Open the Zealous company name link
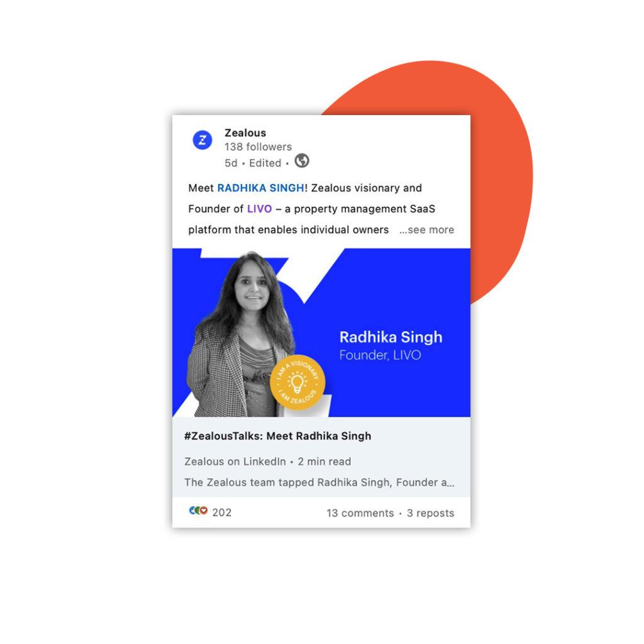Viewport: 644px width, 644px height. pyautogui.click(x=245, y=133)
